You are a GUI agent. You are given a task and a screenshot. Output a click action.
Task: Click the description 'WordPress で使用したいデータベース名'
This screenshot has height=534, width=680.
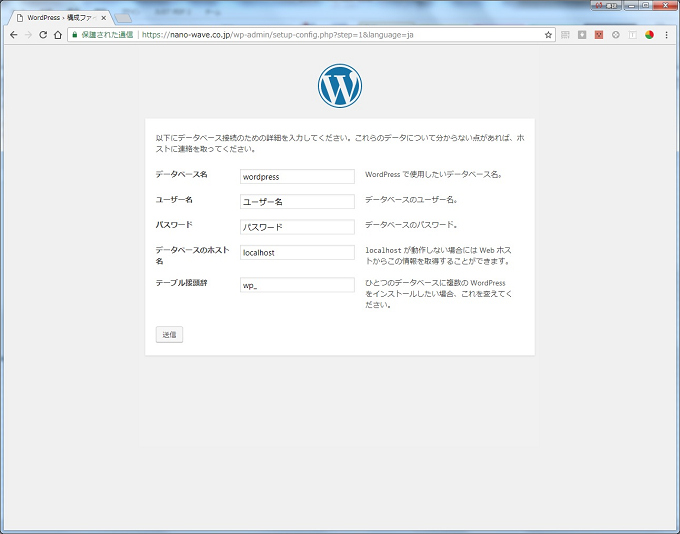point(434,174)
